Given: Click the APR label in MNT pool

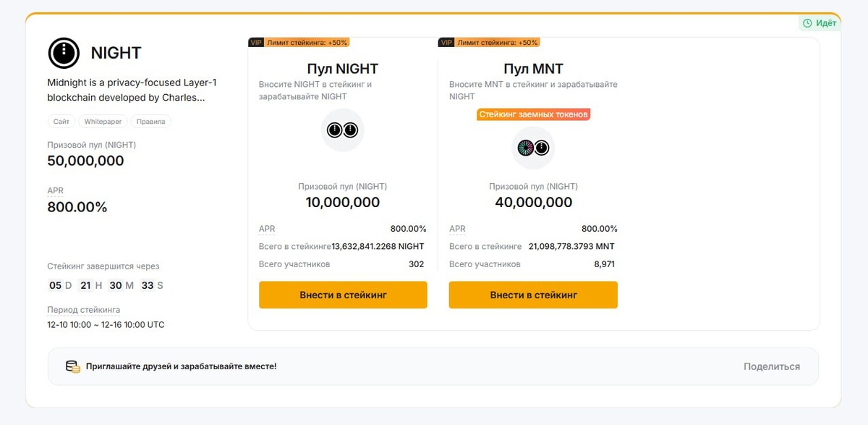Looking at the screenshot, I should [456, 229].
